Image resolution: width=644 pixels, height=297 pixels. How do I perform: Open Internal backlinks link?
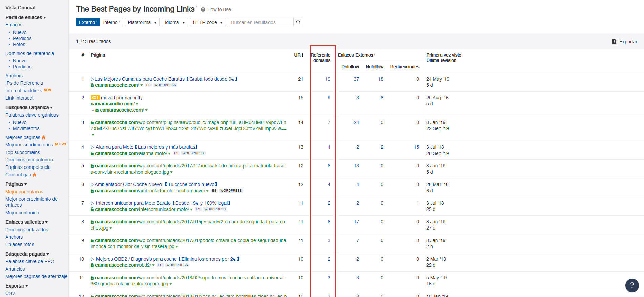tap(24, 91)
